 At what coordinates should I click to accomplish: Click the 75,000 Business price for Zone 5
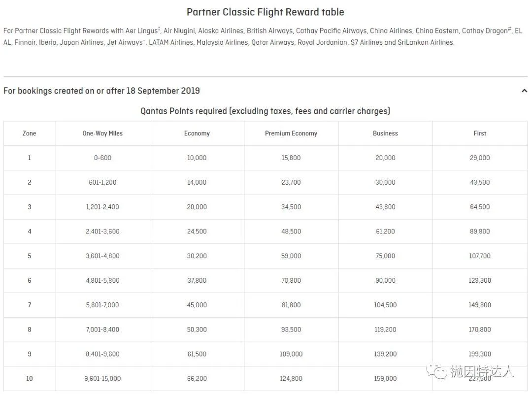click(385, 256)
